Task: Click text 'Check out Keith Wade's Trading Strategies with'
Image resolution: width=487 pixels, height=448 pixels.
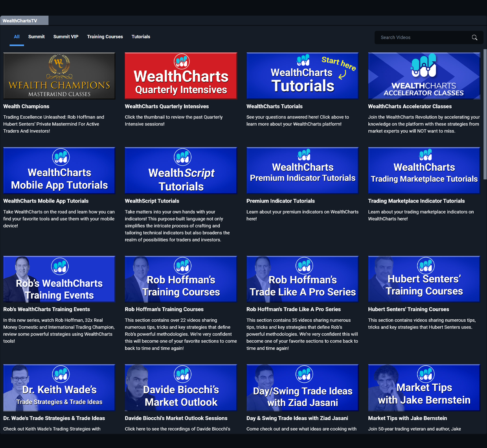Action: (x=52, y=429)
